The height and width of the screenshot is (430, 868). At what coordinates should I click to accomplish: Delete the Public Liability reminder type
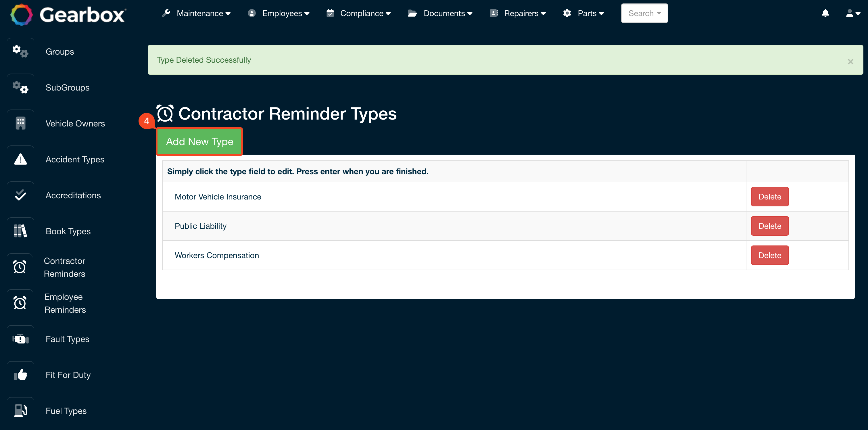click(770, 226)
